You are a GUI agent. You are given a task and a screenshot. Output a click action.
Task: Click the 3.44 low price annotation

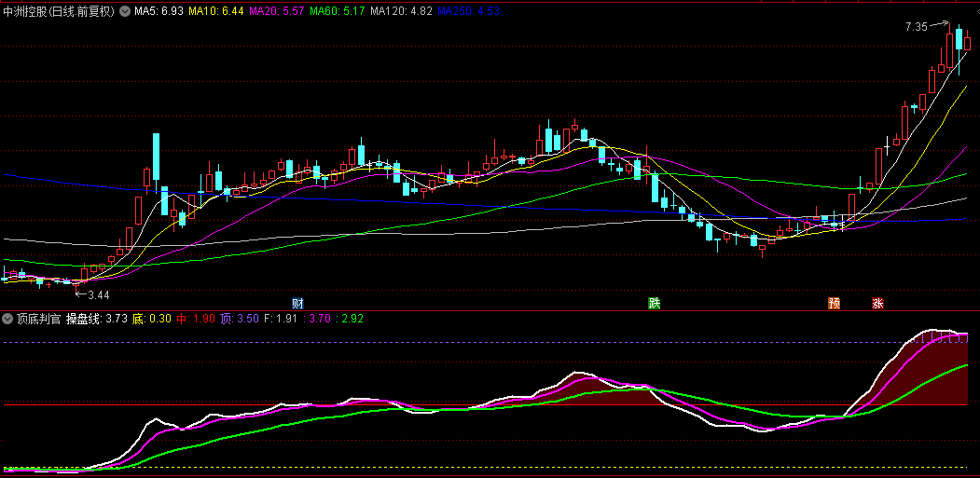pyautogui.click(x=98, y=294)
